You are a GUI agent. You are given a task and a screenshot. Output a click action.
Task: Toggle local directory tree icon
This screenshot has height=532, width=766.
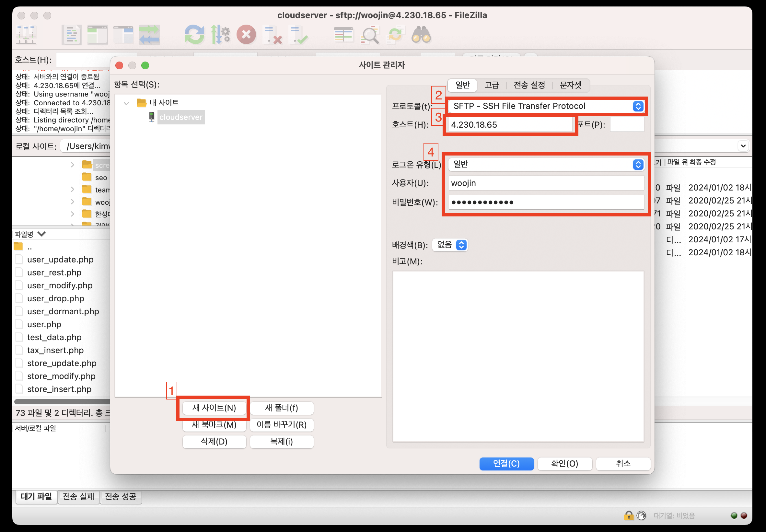pos(97,35)
